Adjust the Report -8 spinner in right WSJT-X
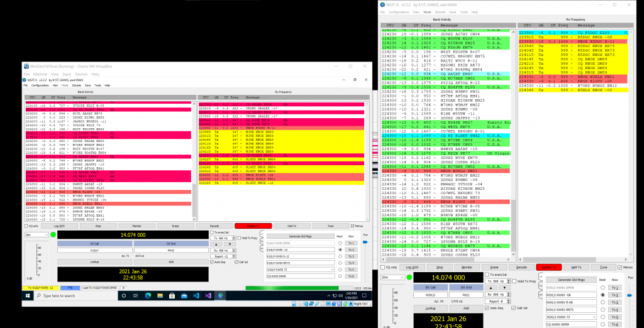 (x=508, y=302)
